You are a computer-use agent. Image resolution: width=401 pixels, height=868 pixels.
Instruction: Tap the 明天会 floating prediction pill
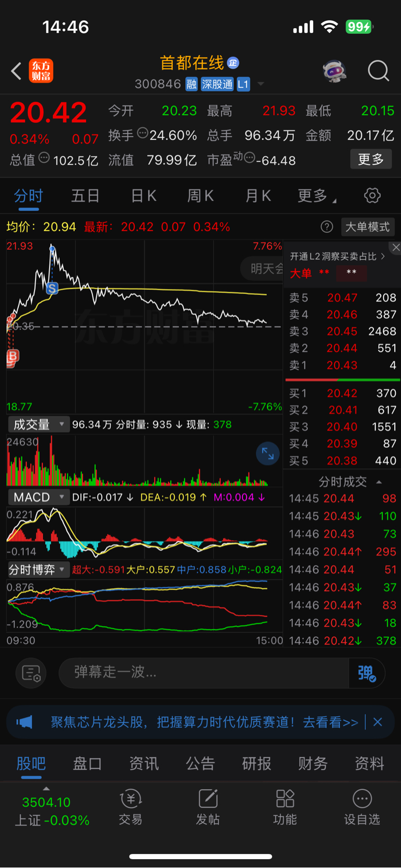[x=263, y=268]
